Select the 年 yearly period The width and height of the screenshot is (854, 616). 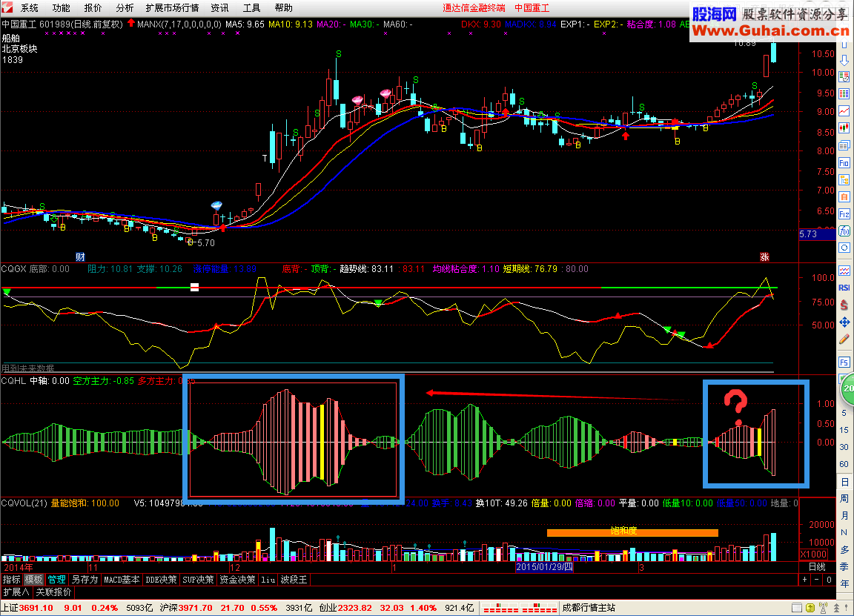844,583
